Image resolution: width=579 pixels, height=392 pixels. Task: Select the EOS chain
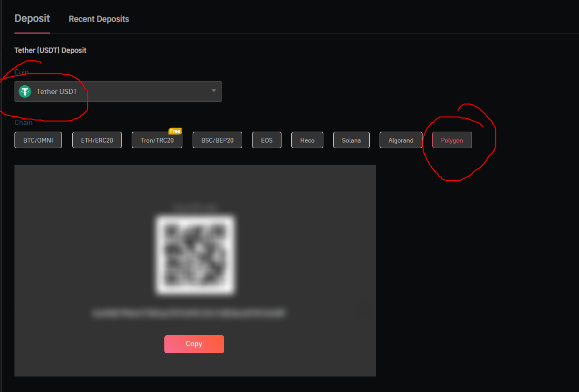tap(267, 140)
